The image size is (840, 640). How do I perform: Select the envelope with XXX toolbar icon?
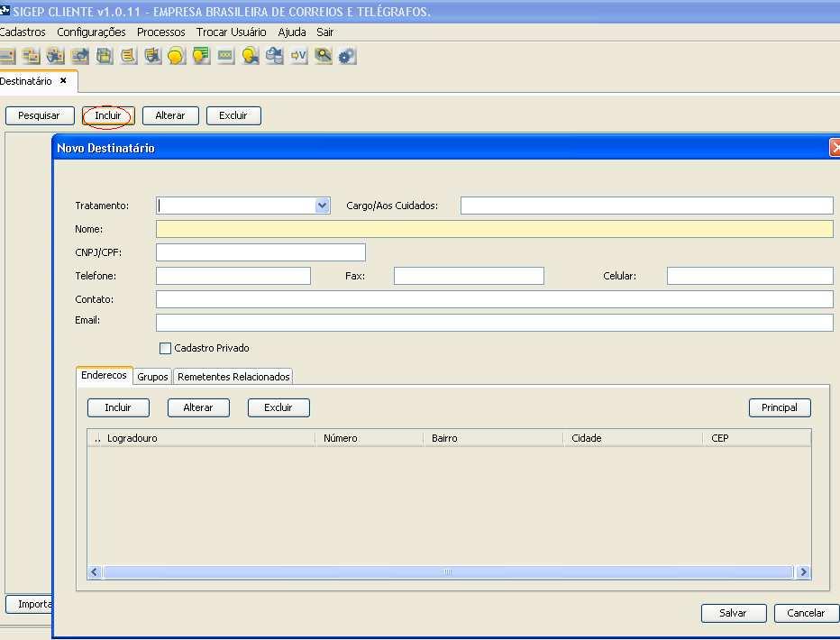pos(225,55)
